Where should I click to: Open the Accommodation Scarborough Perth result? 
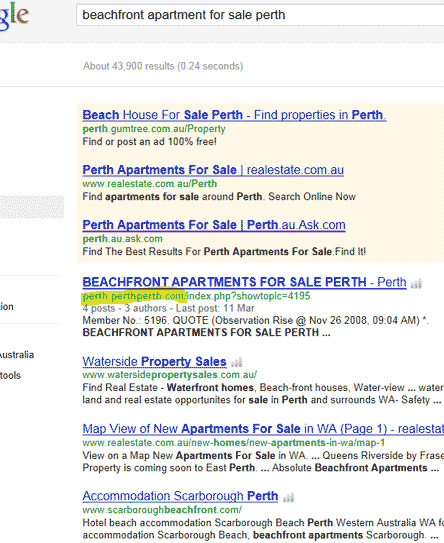180,496
